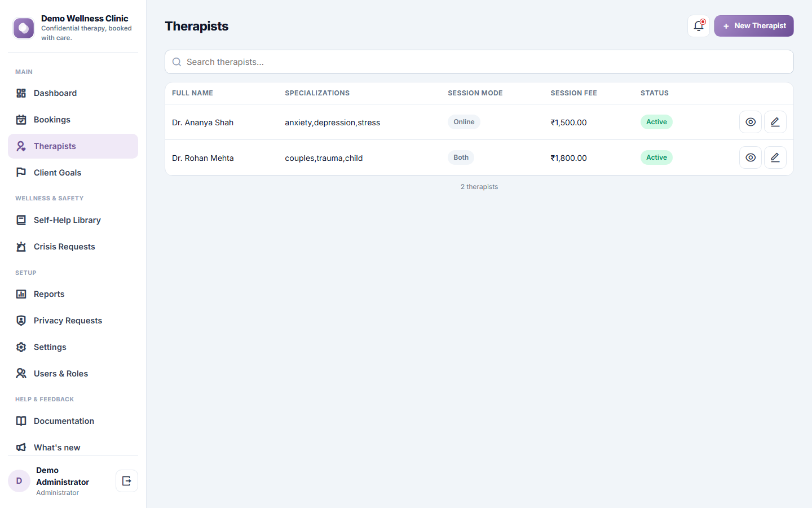Open the notifications bell
The height and width of the screenshot is (508, 812).
click(x=699, y=26)
